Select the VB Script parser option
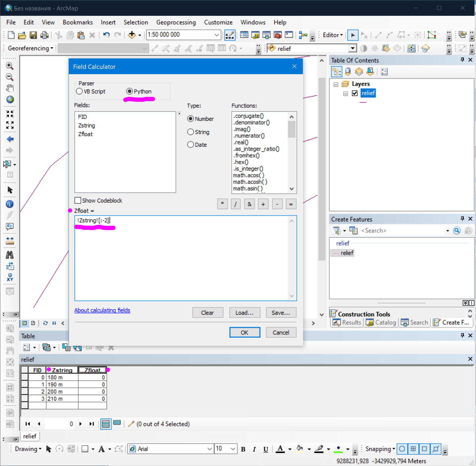 point(79,91)
